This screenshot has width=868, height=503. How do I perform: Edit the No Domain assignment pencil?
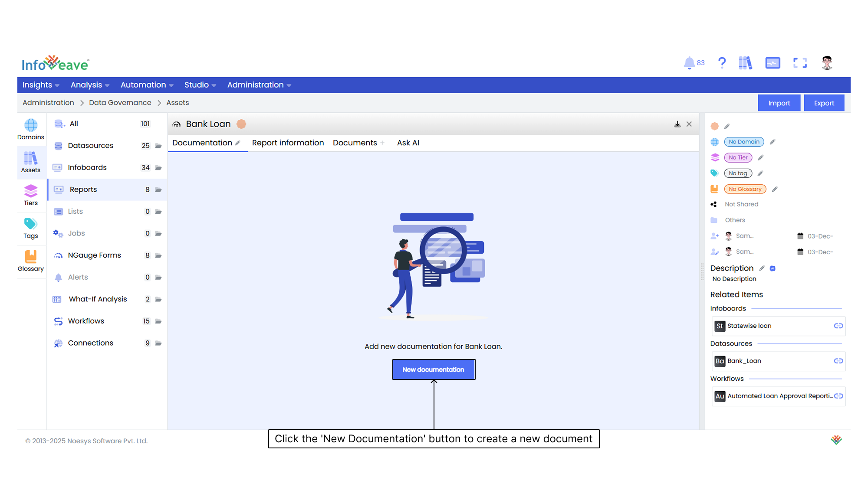tap(773, 142)
